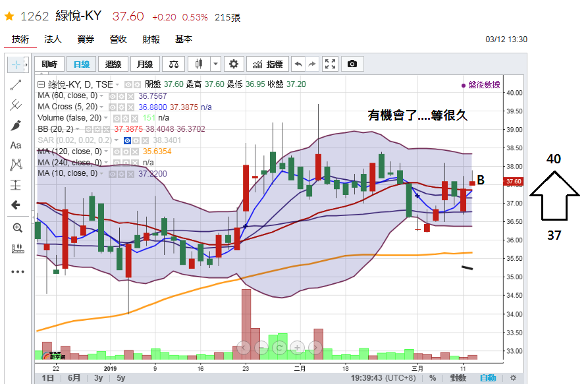
Task: Select the 即時 interval button
Action: [x=49, y=64]
